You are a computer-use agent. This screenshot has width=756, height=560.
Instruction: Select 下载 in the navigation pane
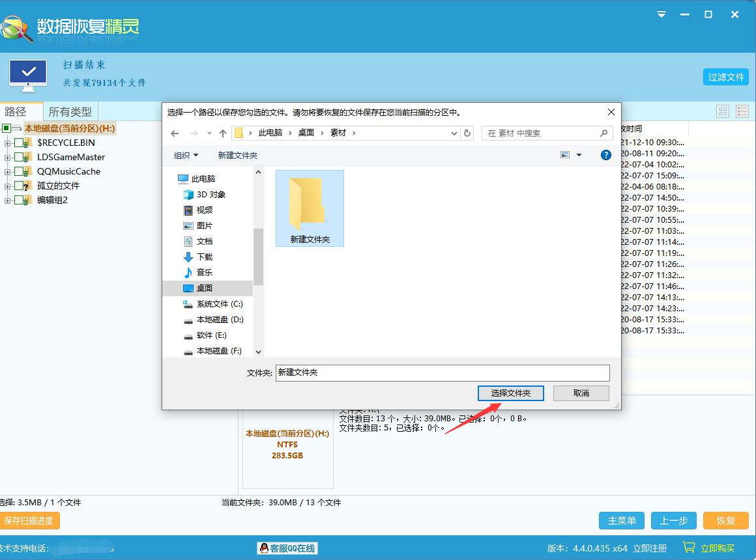point(205,257)
